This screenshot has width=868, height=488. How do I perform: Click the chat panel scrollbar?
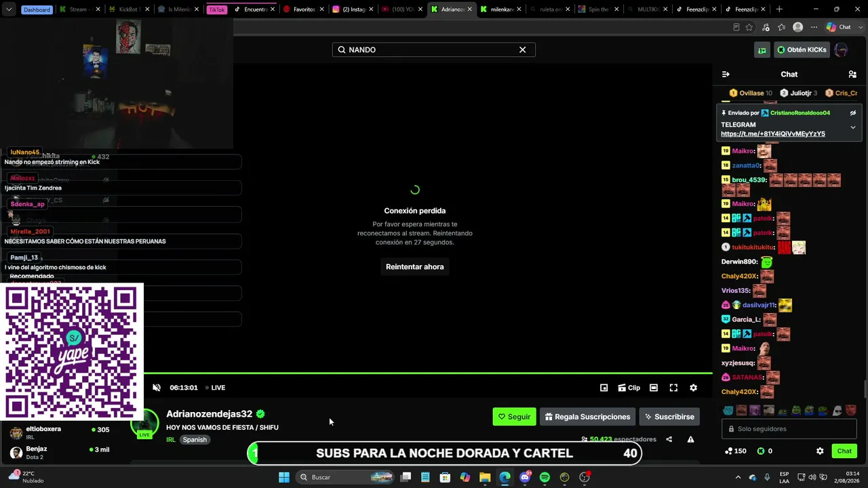point(865,390)
